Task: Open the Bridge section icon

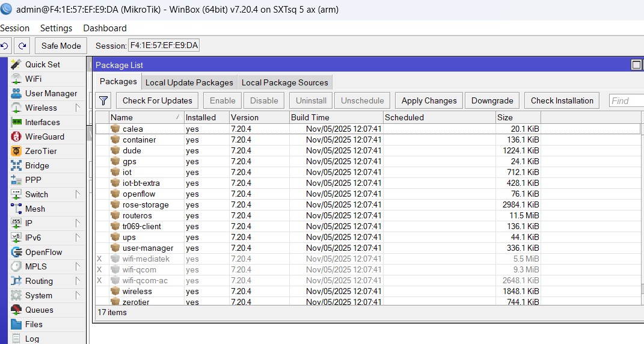Action: tap(16, 165)
